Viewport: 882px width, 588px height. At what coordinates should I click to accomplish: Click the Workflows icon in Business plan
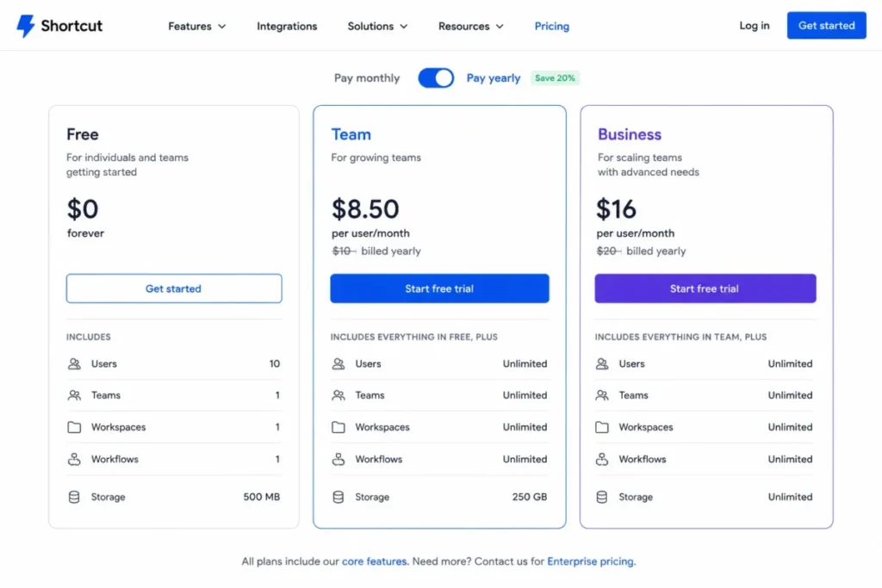(x=602, y=459)
